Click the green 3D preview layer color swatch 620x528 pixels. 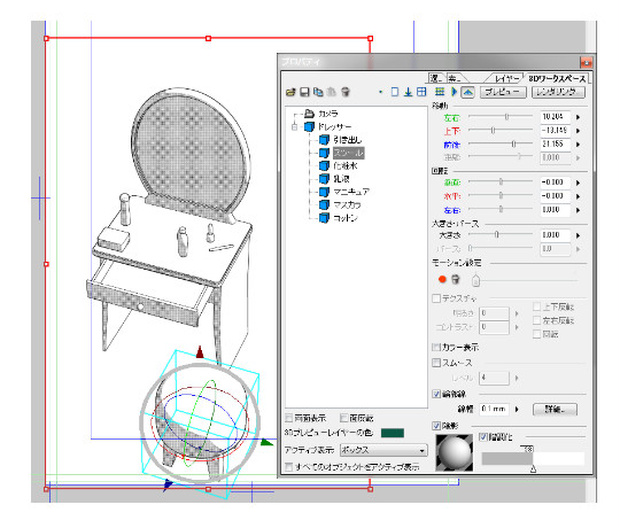click(x=392, y=433)
